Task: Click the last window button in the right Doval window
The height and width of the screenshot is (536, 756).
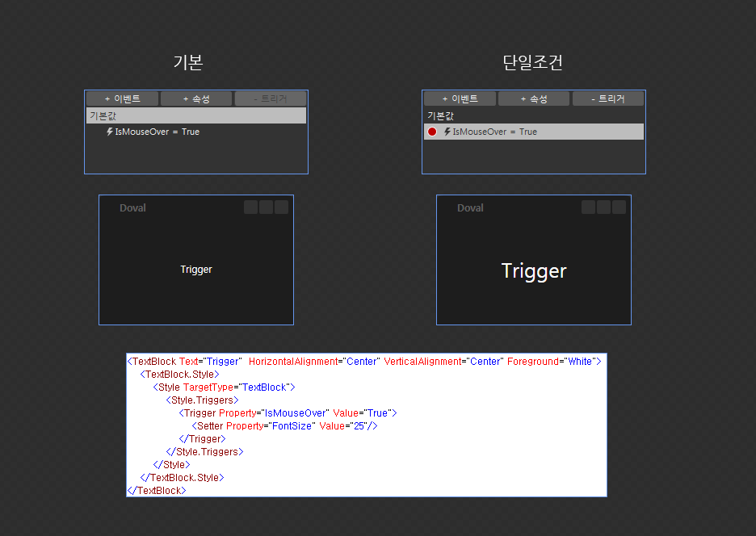Action: click(619, 207)
